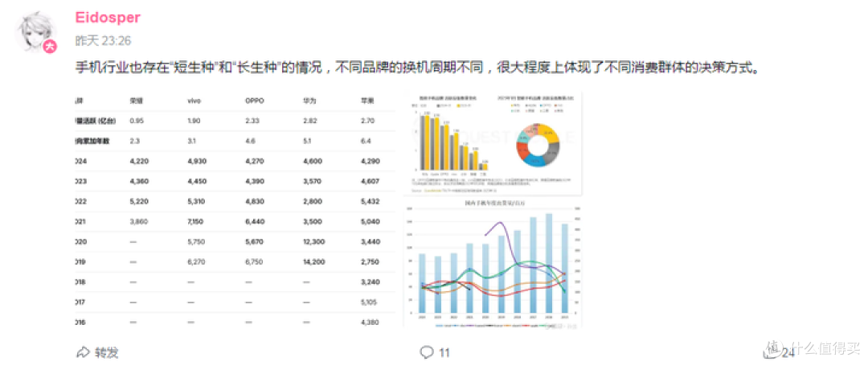868x366 pixels.
Task: Click the table cell 3,240
Action: coord(371,282)
